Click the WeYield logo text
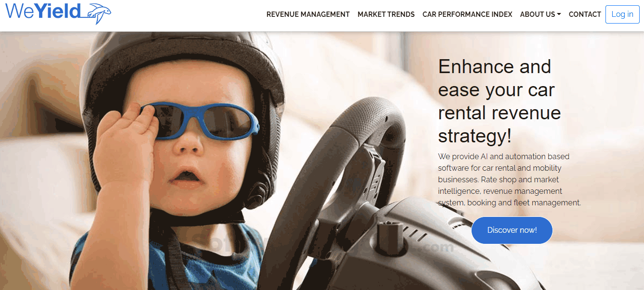The width and height of the screenshot is (644, 290). coord(42,11)
